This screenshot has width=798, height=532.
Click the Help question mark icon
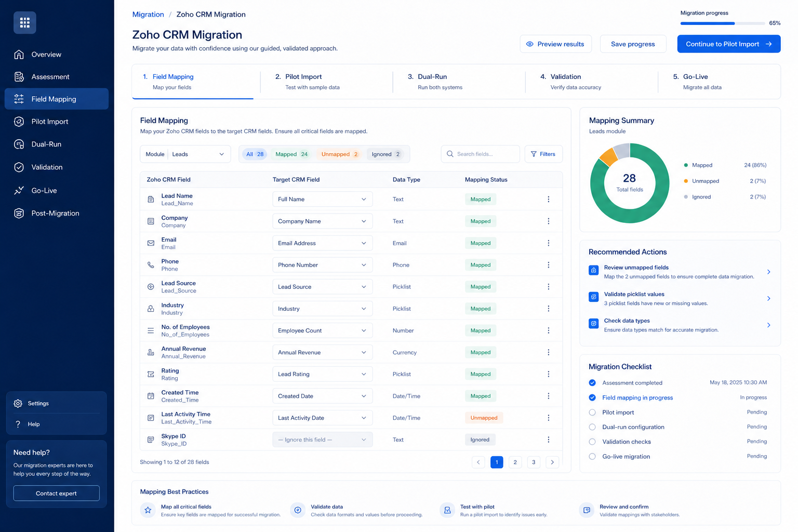[18, 424]
